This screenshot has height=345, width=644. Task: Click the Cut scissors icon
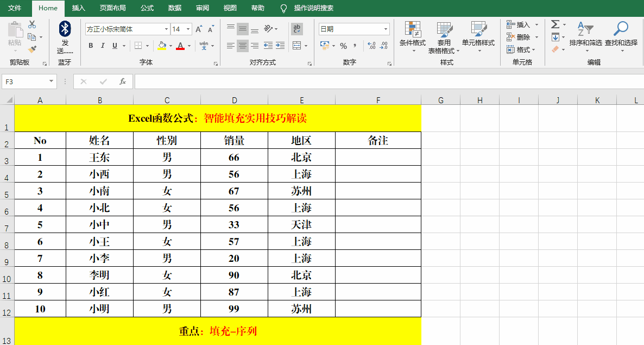point(32,24)
